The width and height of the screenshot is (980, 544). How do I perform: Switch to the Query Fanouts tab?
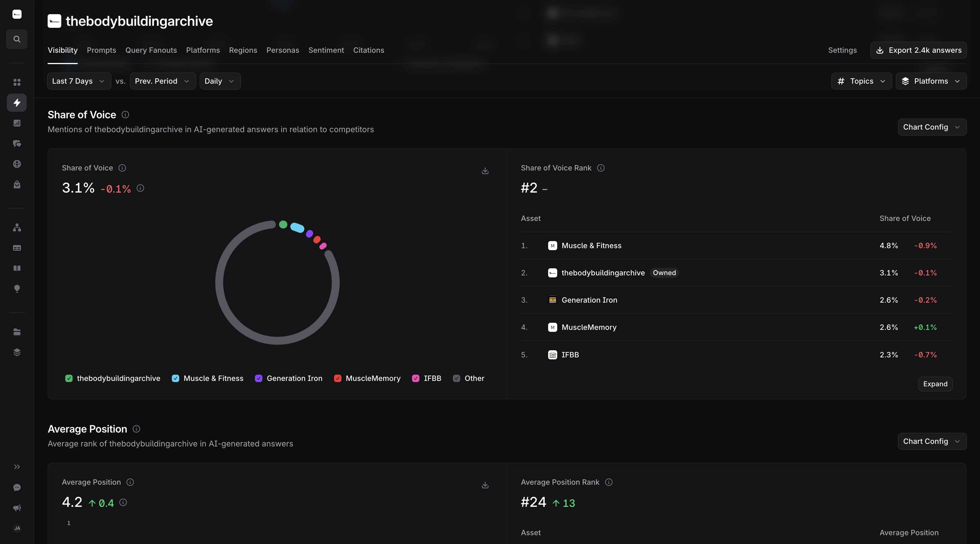pyautogui.click(x=151, y=50)
